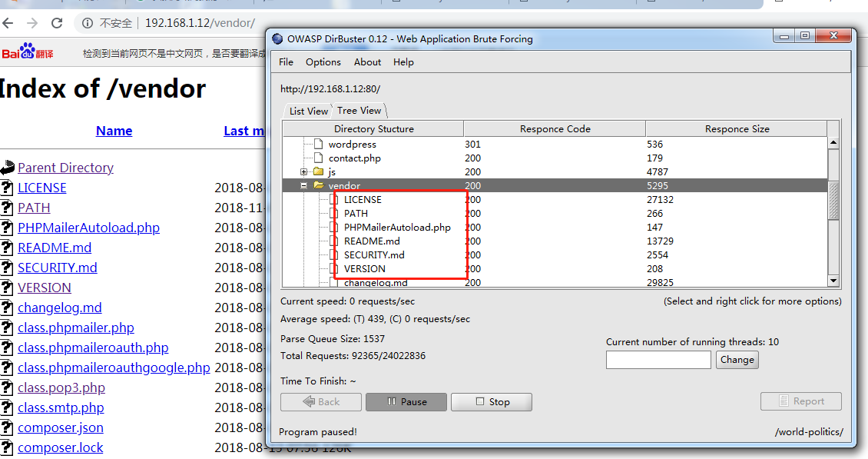Click the Report button
This screenshot has width=868, height=459.
pos(801,401)
